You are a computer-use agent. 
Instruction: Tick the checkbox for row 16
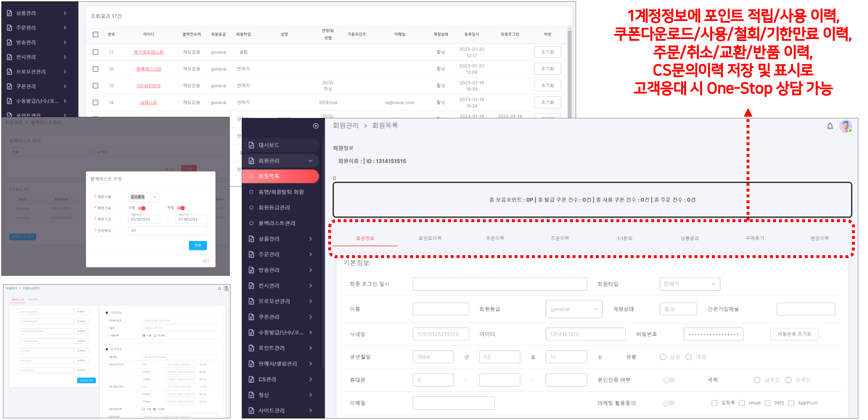[96, 69]
